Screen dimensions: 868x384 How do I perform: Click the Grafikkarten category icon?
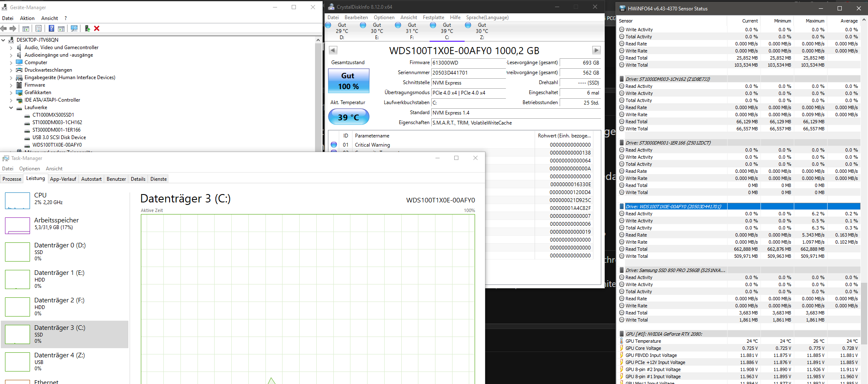pos(19,92)
